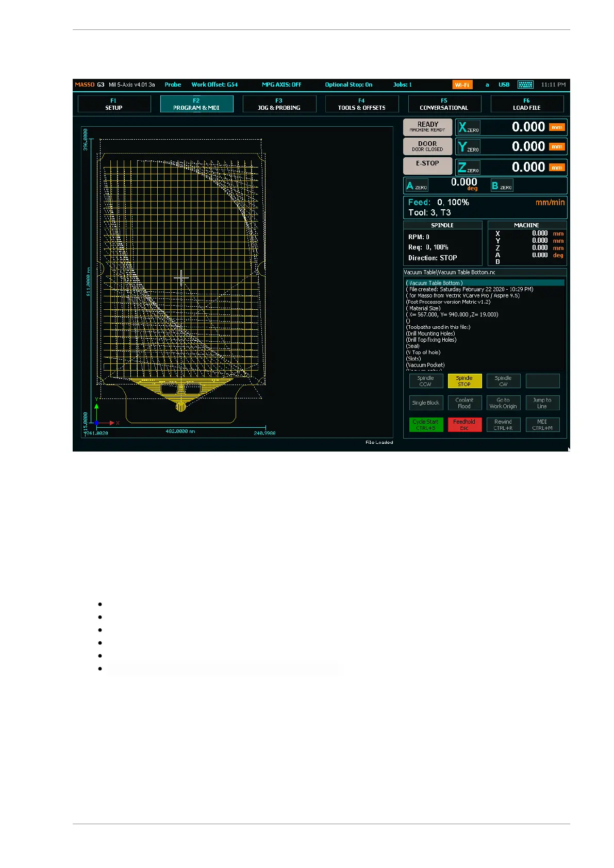The image size is (614, 868).
Task: Click the X axis mm units badge
Action: click(557, 127)
